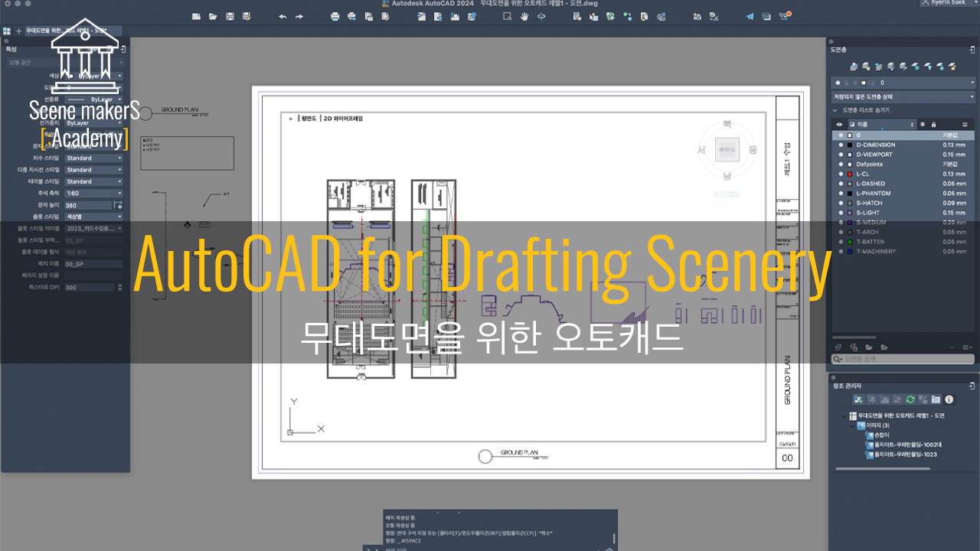Image resolution: width=980 pixels, height=551 pixels.
Task: Open the 주석 축척 1:60 dropdown
Action: coord(93,194)
